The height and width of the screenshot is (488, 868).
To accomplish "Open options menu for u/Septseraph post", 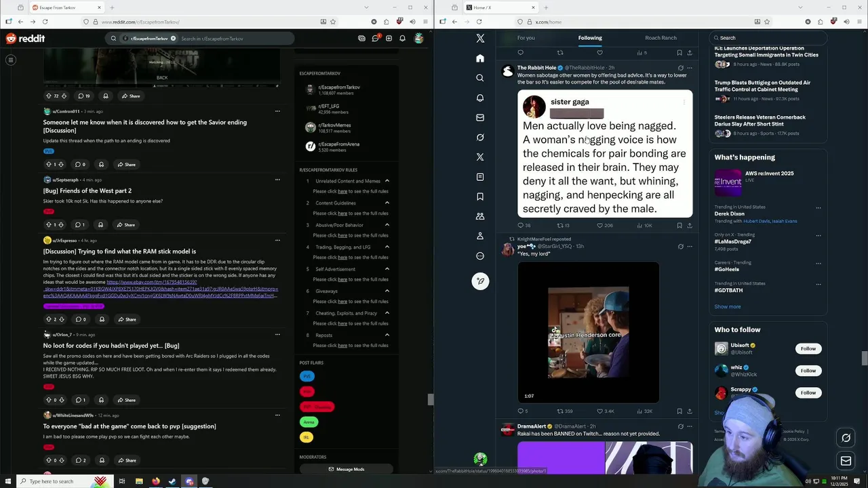I will pos(277,180).
